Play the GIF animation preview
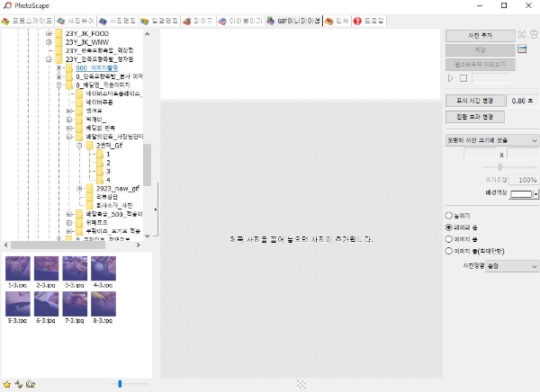Image resolution: width=540 pixels, height=392 pixels. [x=451, y=78]
